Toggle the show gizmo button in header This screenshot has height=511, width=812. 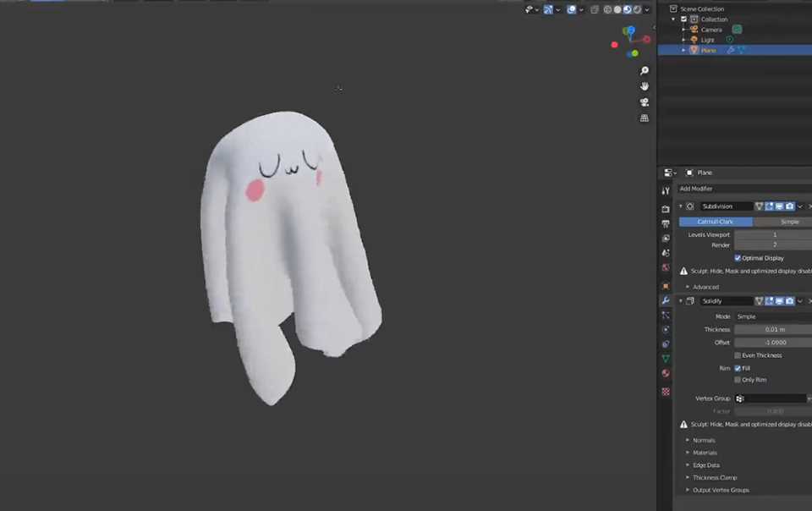point(548,9)
